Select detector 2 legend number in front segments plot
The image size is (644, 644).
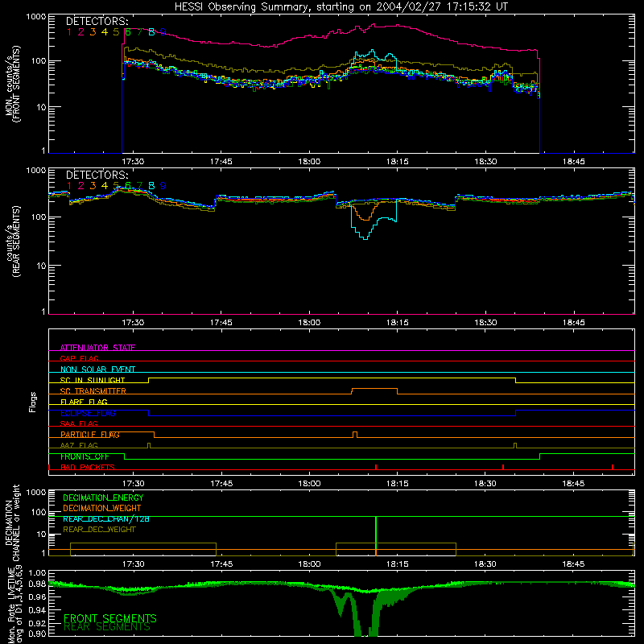click(x=81, y=32)
